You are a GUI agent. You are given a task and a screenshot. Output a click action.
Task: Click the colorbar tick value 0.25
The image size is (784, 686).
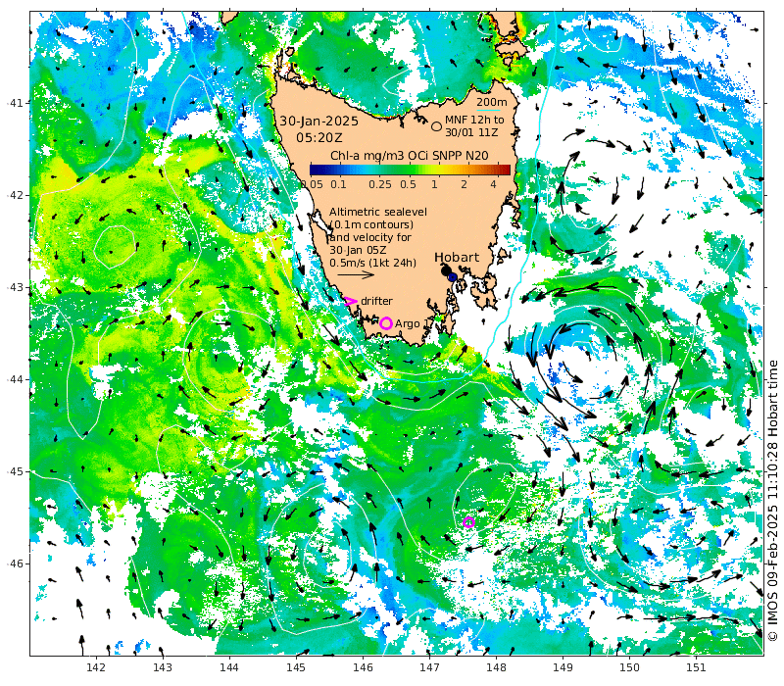pyautogui.click(x=380, y=184)
